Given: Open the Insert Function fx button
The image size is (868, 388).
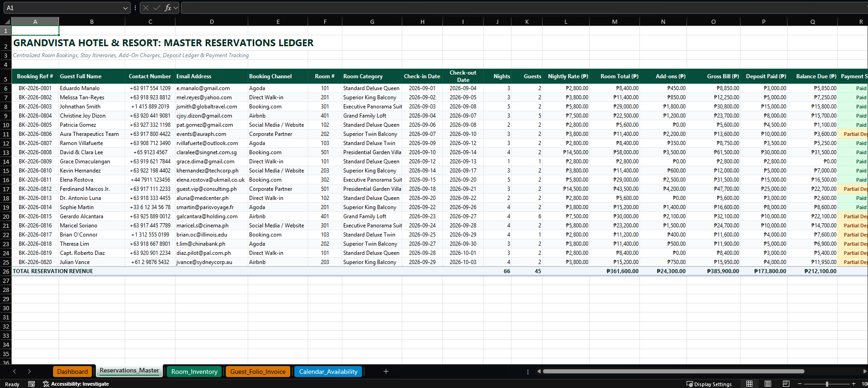Looking at the screenshot, I should point(168,8).
